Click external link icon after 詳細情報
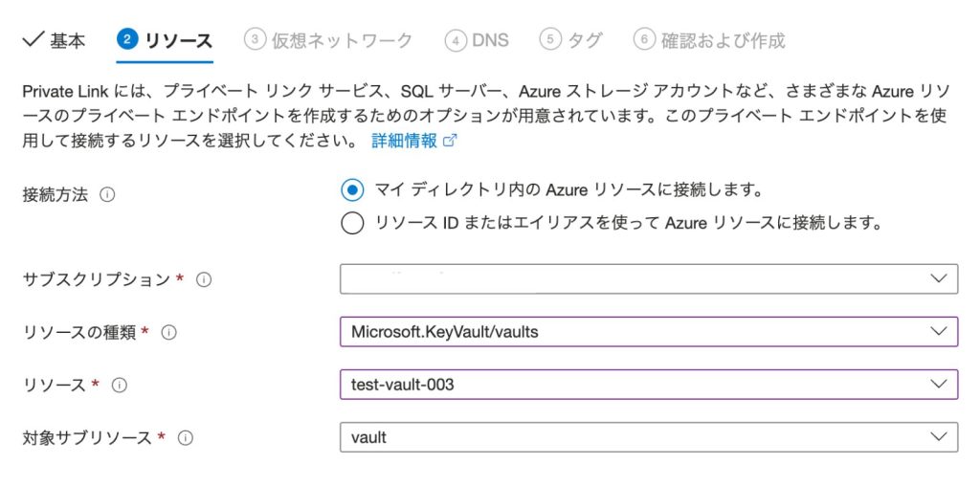 [450, 141]
